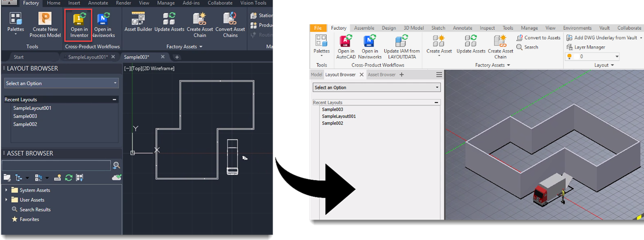
Task: Click the asset folder icon in Asset Browser toolbar
Action: pos(6,177)
